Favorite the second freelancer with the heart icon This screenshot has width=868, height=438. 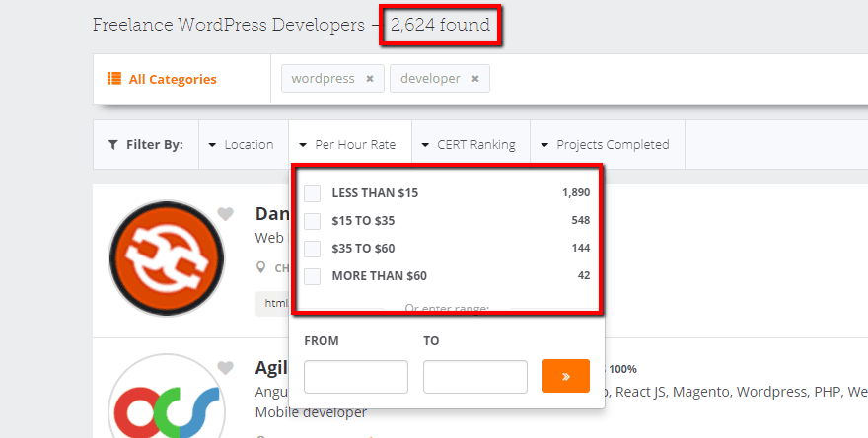coord(226,368)
